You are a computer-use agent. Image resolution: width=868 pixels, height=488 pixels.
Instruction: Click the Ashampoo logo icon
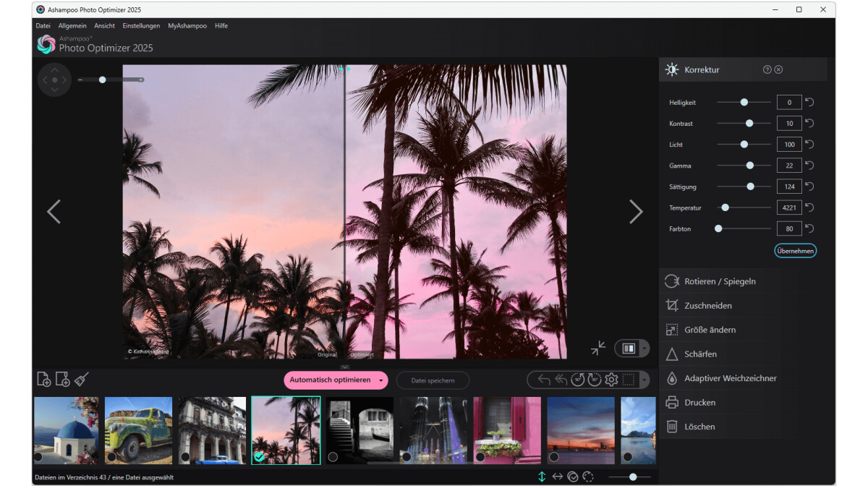click(46, 44)
